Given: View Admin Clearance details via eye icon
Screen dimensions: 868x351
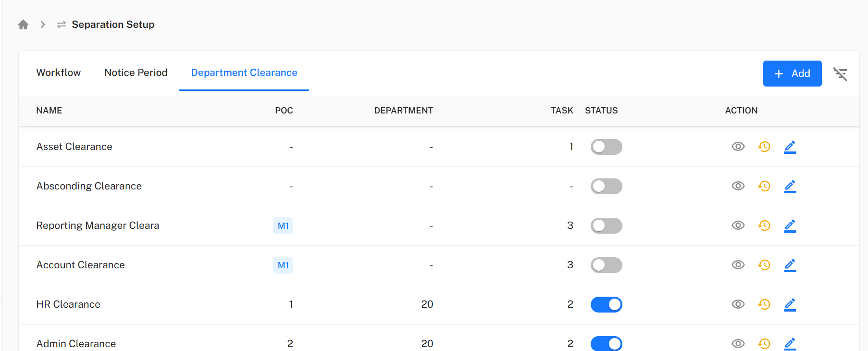Looking at the screenshot, I should tap(738, 343).
